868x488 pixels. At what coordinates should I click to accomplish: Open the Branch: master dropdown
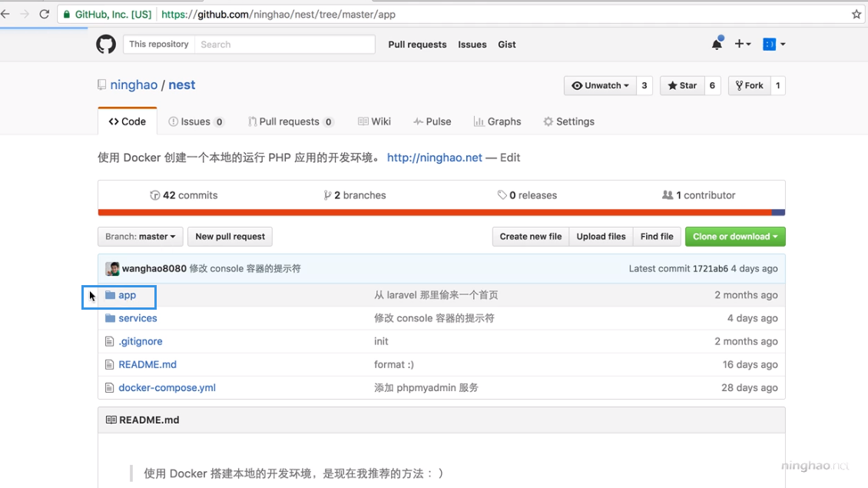[140, 237]
